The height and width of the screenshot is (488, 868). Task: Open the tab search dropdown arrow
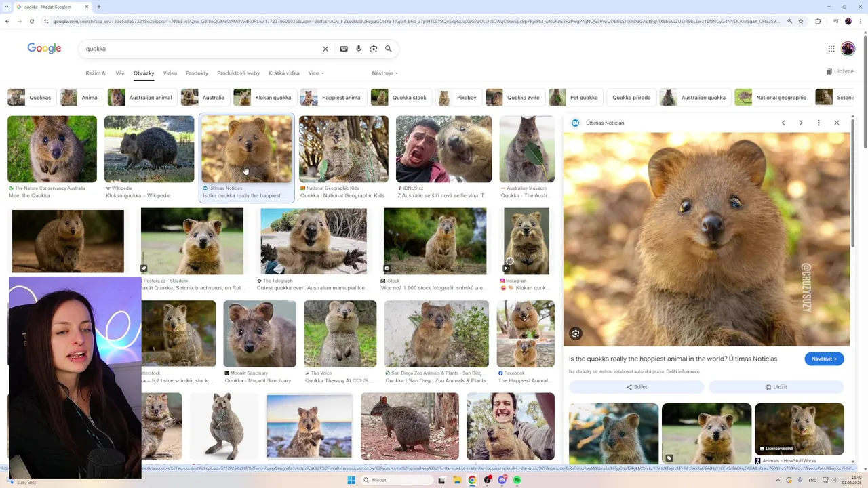[6, 7]
